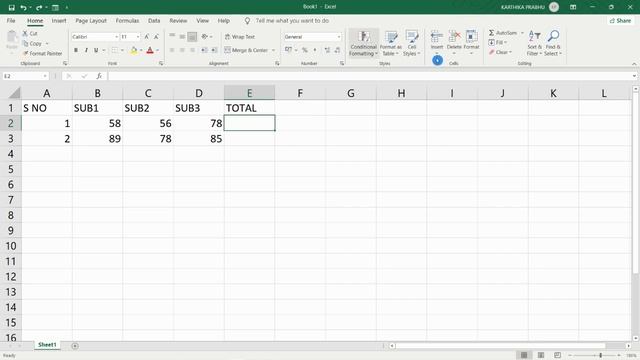Open Find & Select menu
The image size is (640, 360).
tap(553, 43)
